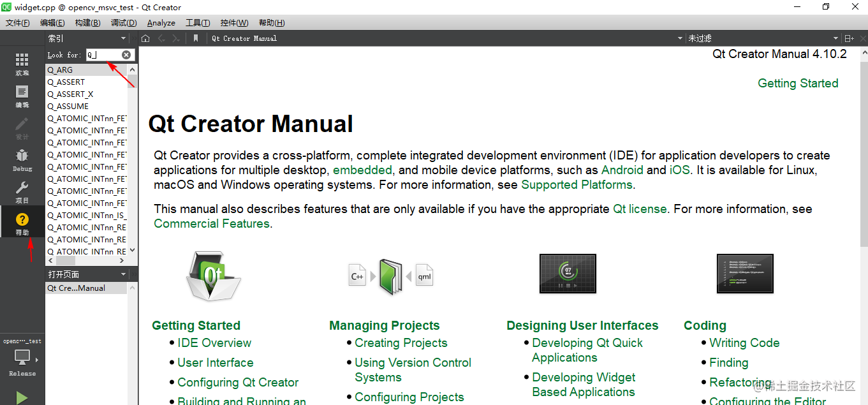This screenshot has height=405, width=868.
Task: Open the Analyze menu
Action: coord(161,22)
